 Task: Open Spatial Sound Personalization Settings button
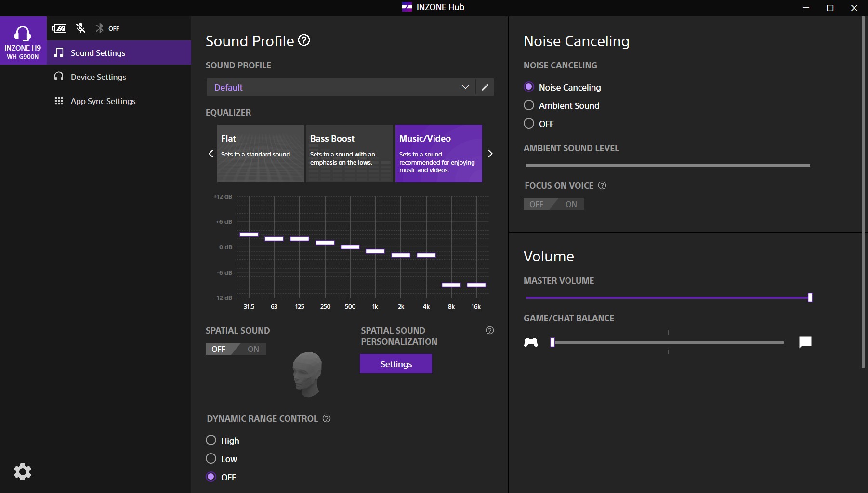pos(396,364)
